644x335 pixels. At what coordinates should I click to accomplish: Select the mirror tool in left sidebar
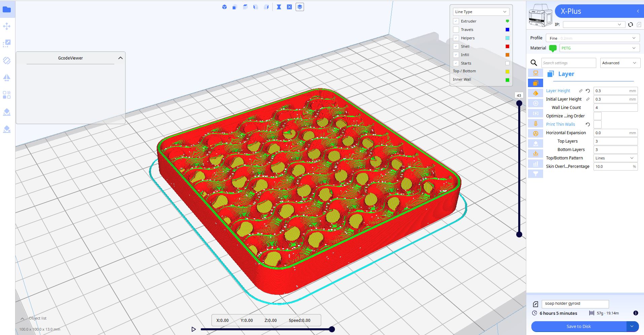point(7,78)
